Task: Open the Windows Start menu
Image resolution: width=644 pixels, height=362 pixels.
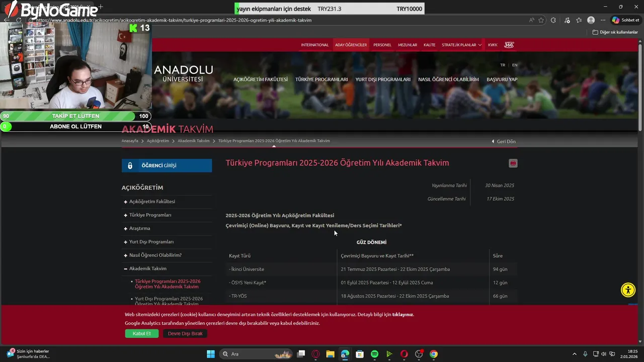Action: (210, 354)
